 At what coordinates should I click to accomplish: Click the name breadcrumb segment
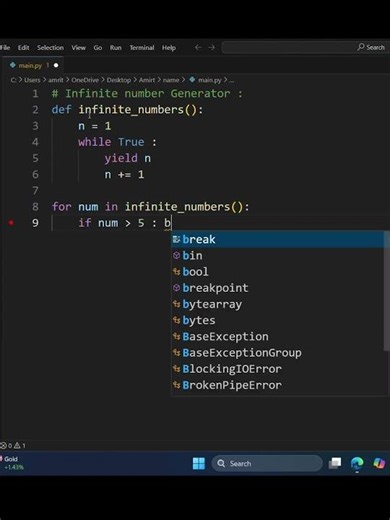[171, 80]
